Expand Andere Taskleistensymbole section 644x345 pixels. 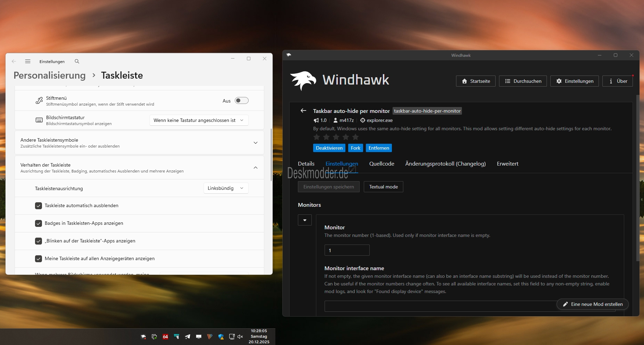point(255,143)
